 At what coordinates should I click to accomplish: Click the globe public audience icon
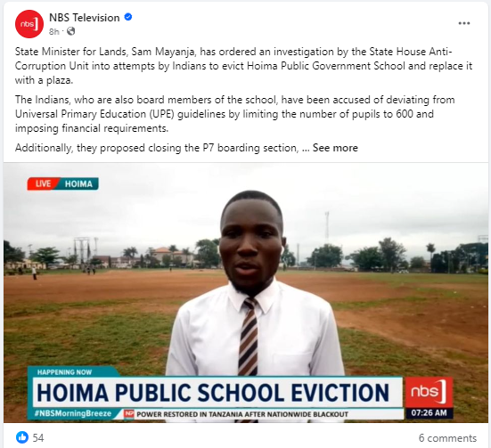(70, 31)
